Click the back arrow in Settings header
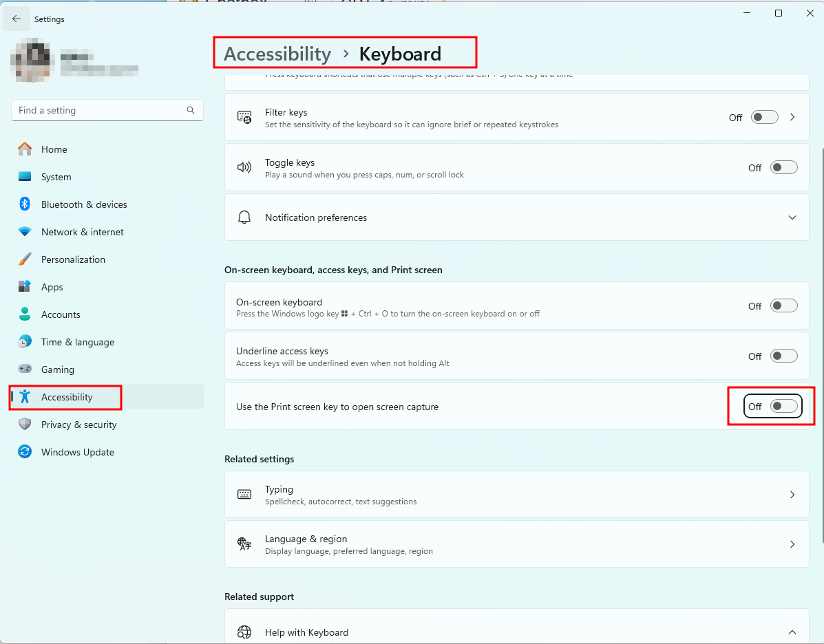The height and width of the screenshot is (644, 824). (17, 19)
